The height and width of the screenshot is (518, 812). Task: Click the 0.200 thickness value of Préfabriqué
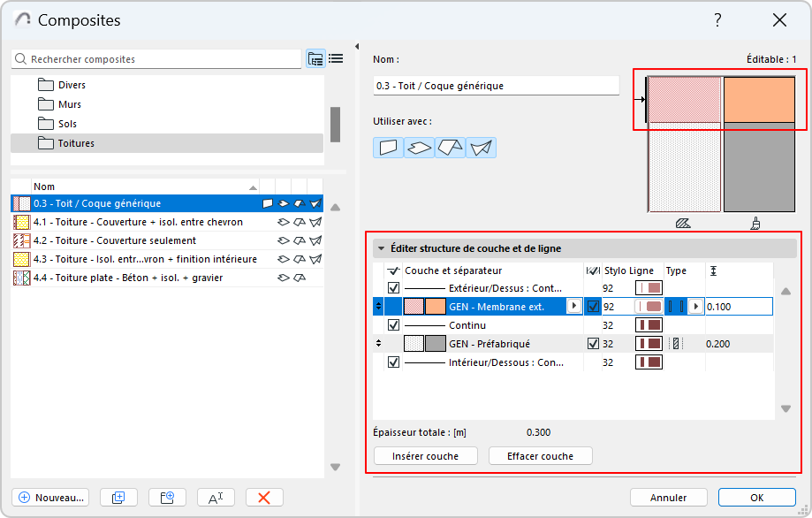point(717,344)
